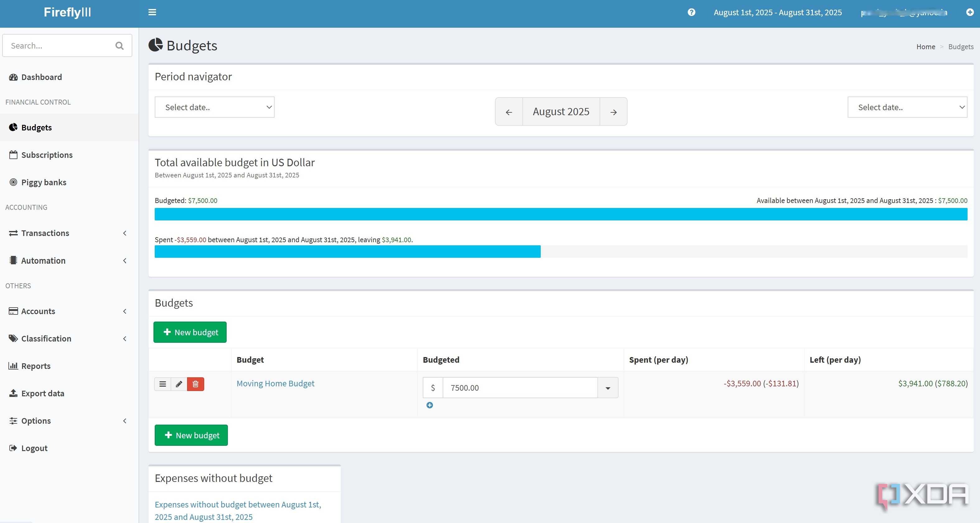Open the Moving Home Budget link
980x523 pixels.
click(x=276, y=384)
